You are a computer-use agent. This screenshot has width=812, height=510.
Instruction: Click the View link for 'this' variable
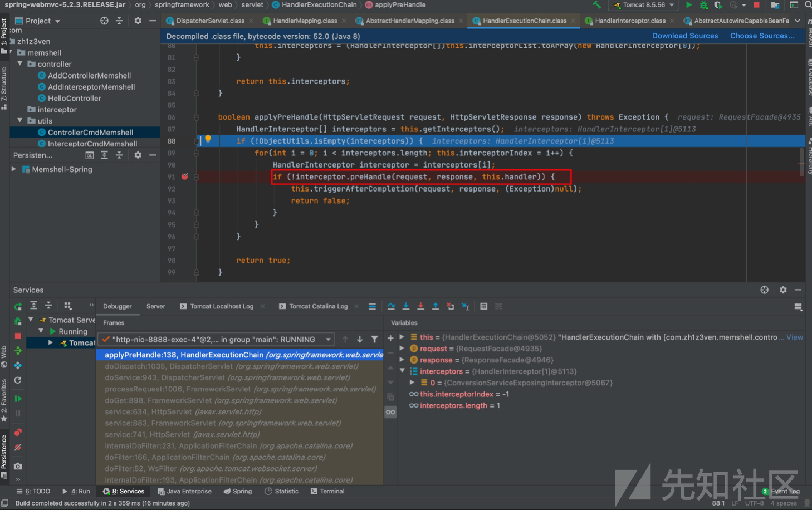[795, 337]
